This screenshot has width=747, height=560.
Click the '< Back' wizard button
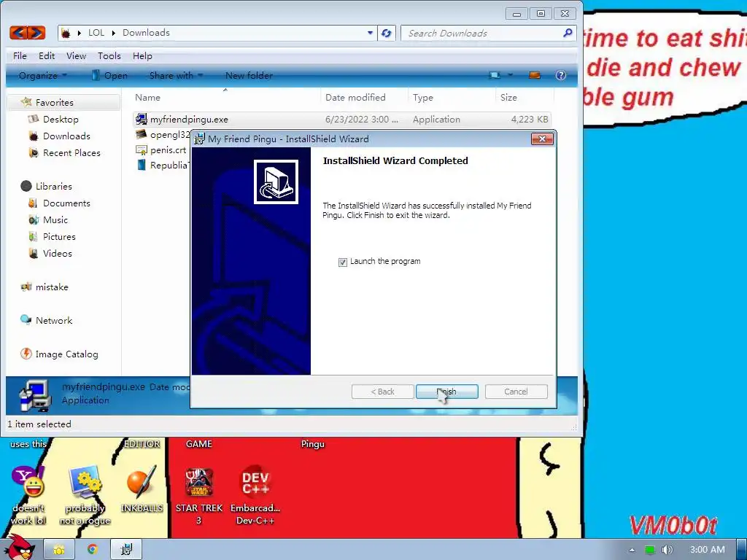point(382,392)
